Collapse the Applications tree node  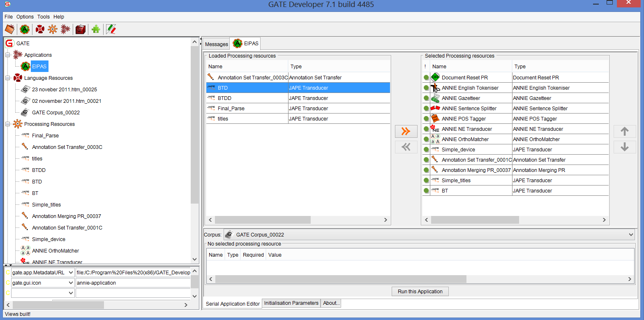8,55
